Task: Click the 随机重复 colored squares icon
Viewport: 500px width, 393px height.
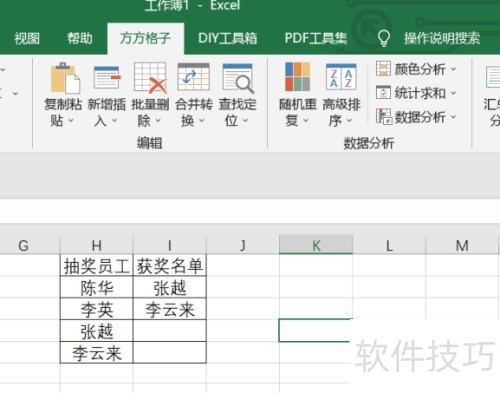Action: (x=298, y=77)
